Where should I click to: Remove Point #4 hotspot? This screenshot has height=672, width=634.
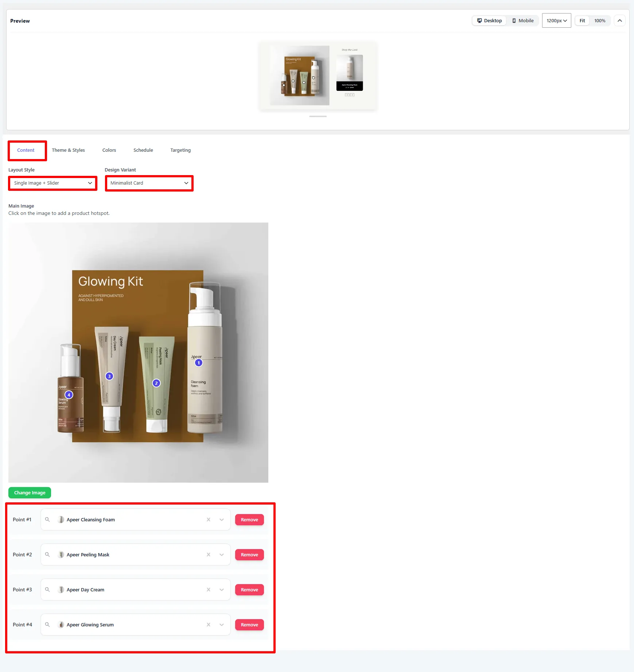pos(249,625)
